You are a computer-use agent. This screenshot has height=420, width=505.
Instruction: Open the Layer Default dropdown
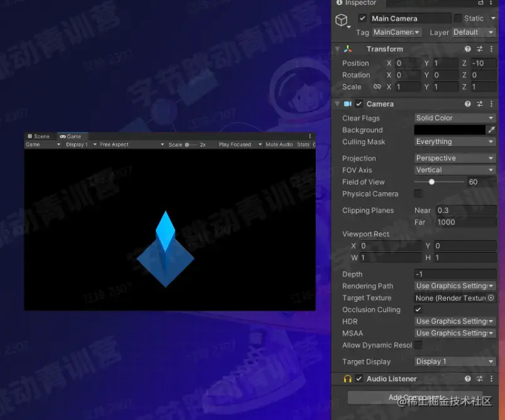pyautogui.click(x=474, y=32)
